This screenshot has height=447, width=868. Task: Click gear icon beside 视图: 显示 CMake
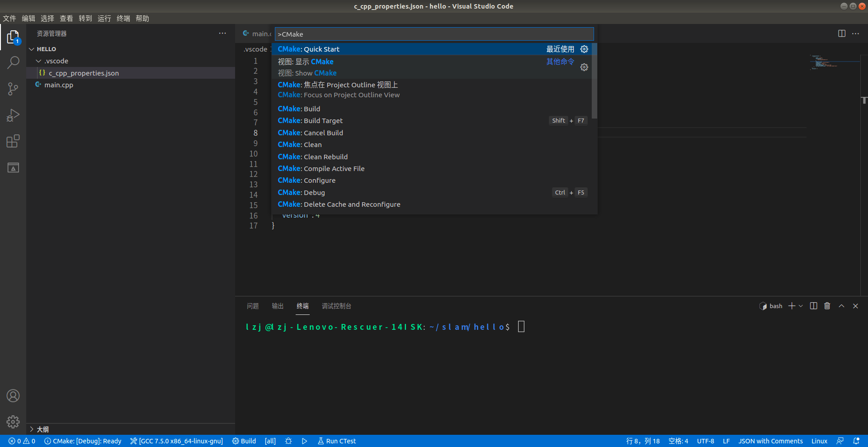pos(584,67)
